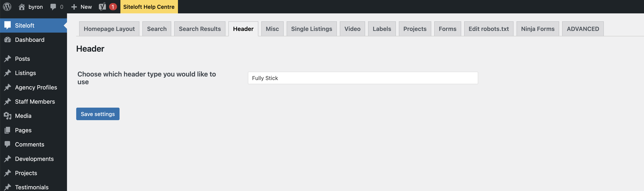The width and height of the screenshot is (644, 191).
Task: Click the Dashboard gauge icon
Action: pyautogui.click(x=8, y=40)
